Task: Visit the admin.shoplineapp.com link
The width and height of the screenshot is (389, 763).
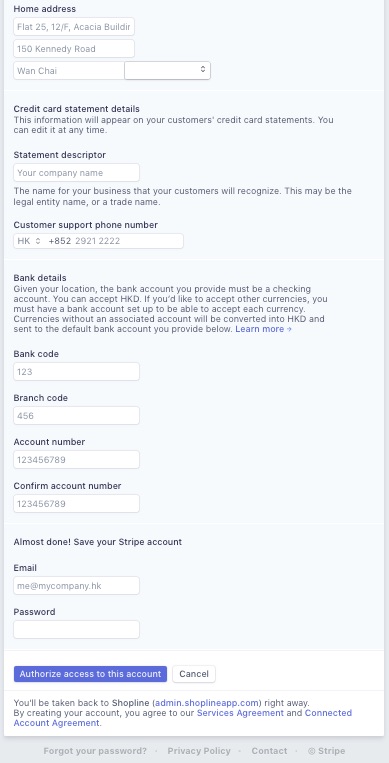Action: 206,703
